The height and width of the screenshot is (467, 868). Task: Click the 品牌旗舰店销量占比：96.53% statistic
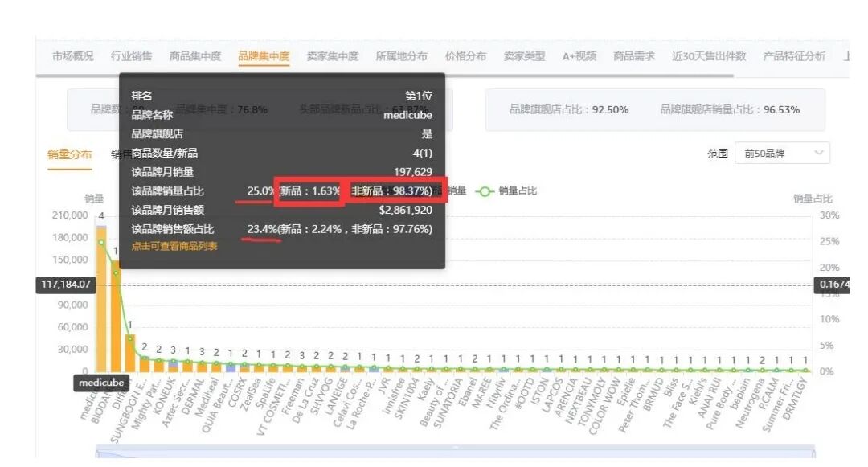tap(730, 109)
